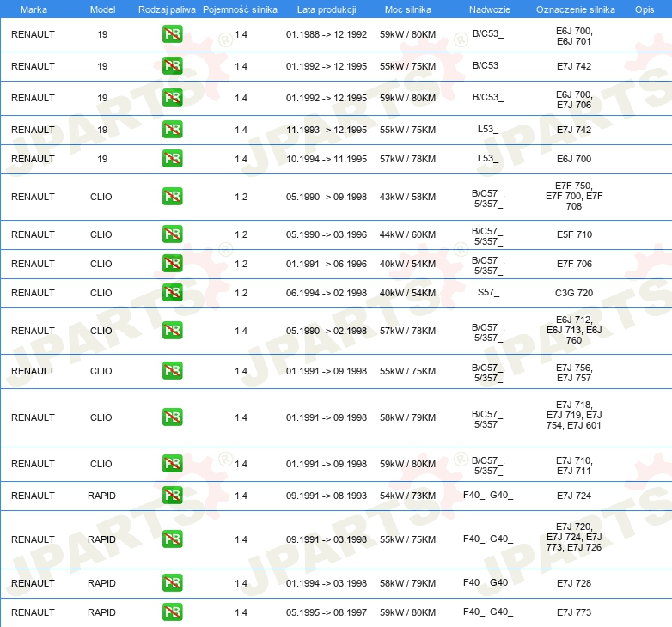
Task: Click fuel icon in the Clio 58kW / 79KM row
Action: 172,417
